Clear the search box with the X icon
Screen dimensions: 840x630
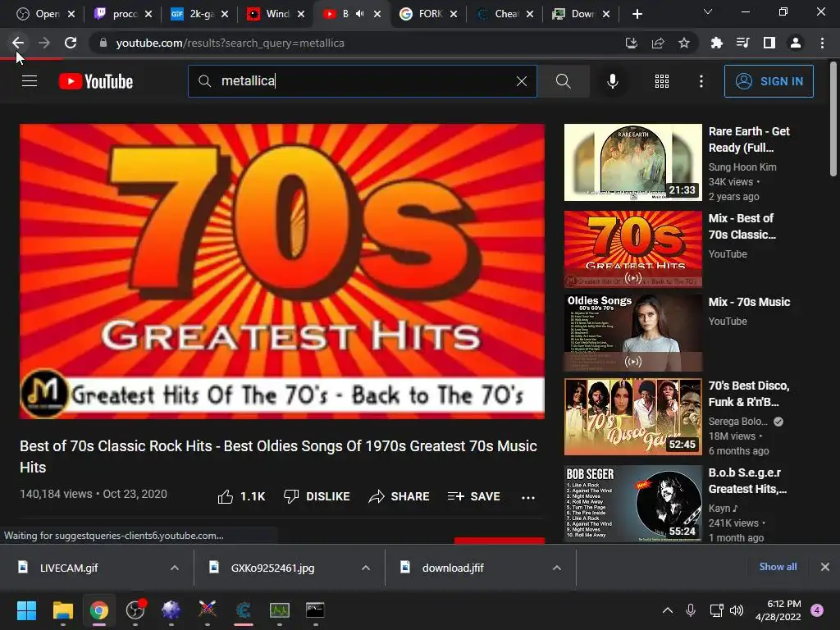coord(521,81)
